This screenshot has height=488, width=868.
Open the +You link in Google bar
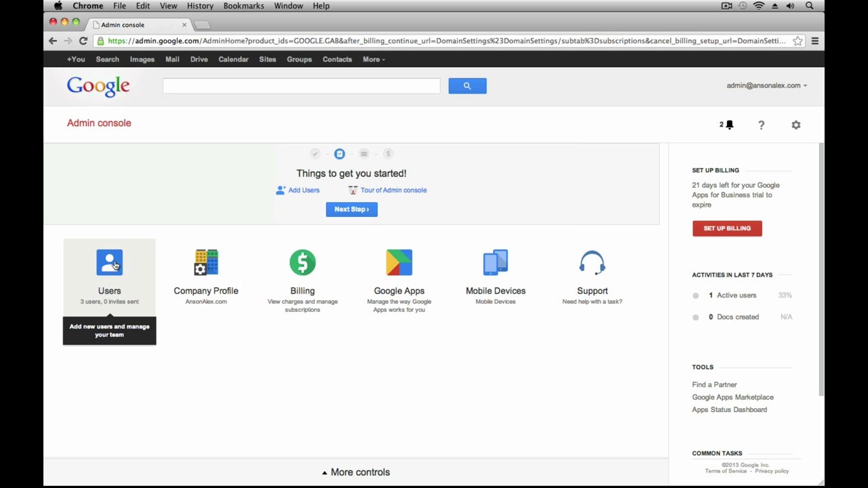(76, 59)
